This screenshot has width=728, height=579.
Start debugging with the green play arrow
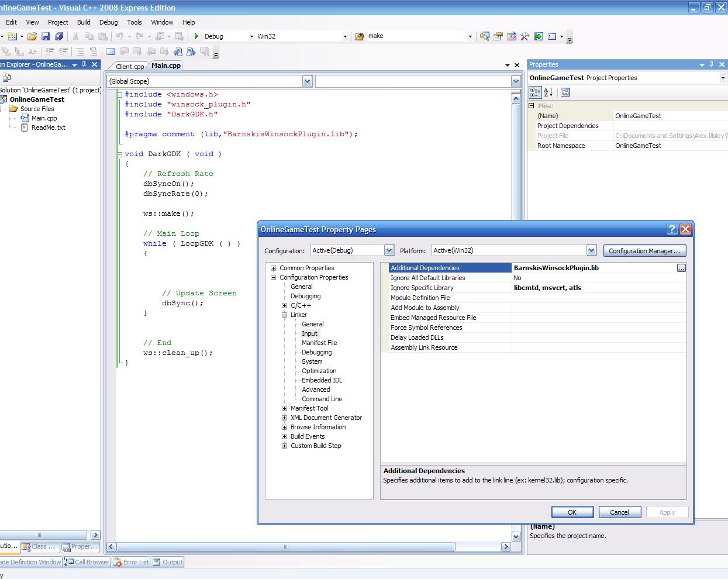pyautogui.click(x=196, y=36)
